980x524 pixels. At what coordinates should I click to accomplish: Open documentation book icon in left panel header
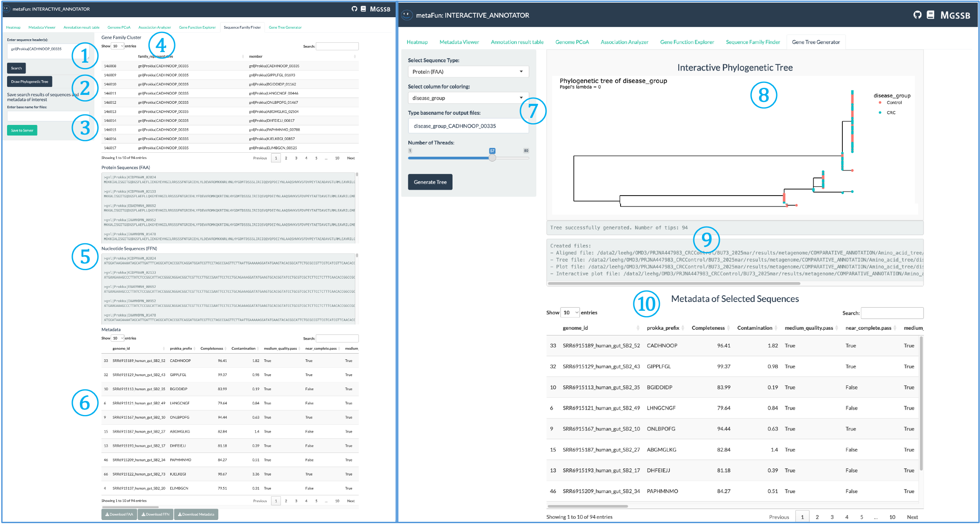pyautogui.click(x=363, y=9)
